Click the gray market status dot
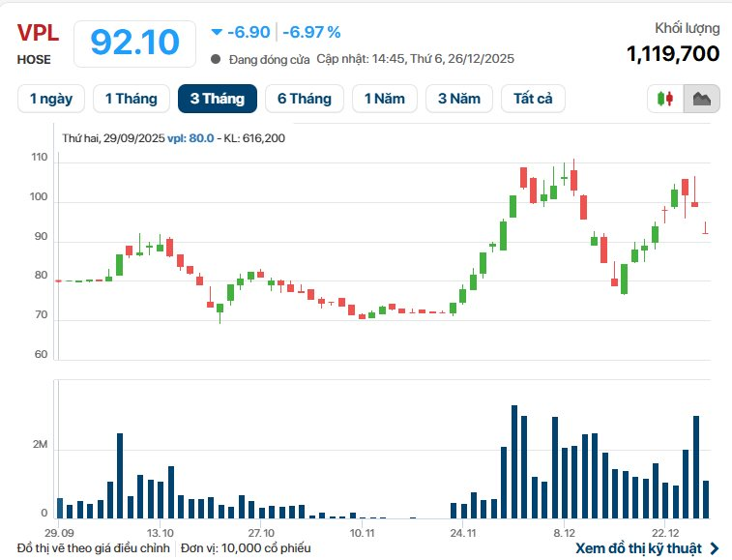This screenshot has height=560, width=732. coord(215,59)
